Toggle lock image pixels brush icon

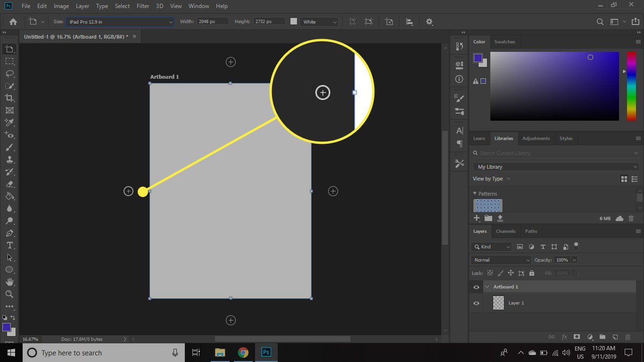[500, 273]
